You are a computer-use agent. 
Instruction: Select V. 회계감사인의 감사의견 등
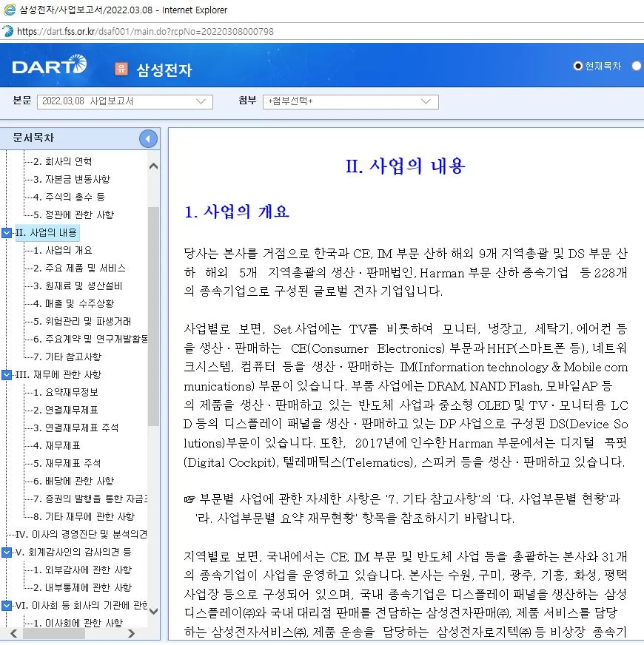(x=73, y=552)
